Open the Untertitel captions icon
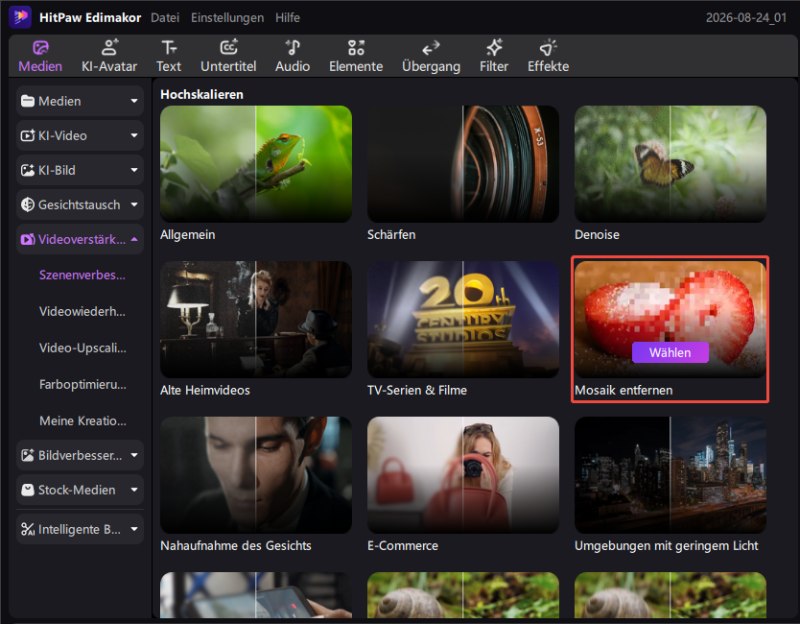Image resolution: width=800 pixels, height=624 pixels. pyautogui.click(x=229, y=47)
